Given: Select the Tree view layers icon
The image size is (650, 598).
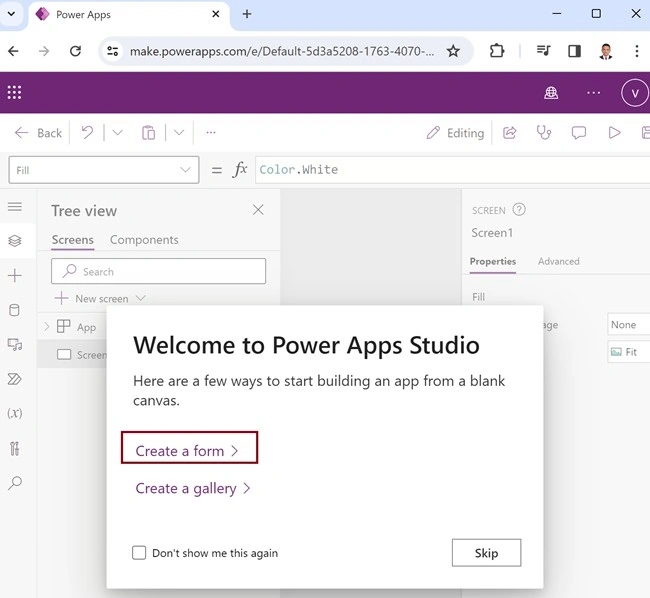Looking at the screenshot, I should click(x=15, y=241).
